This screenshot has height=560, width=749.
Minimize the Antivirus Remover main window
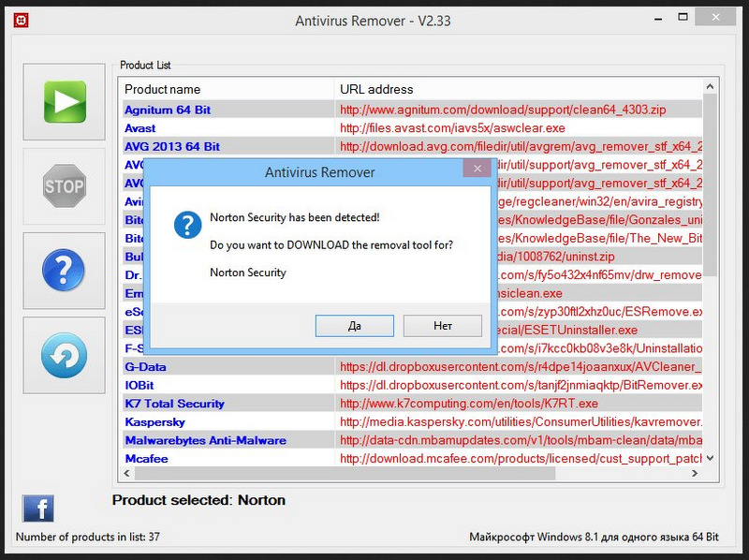coord(658,19)
